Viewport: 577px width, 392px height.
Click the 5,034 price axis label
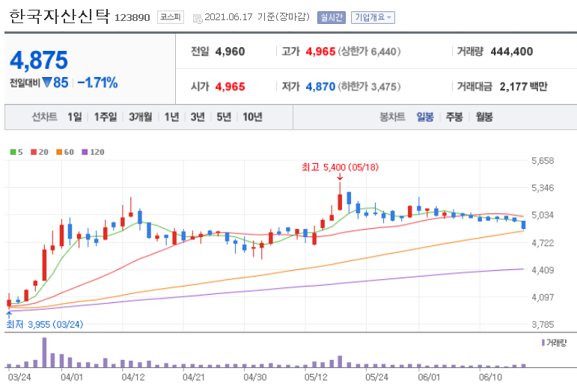[543, 215]
